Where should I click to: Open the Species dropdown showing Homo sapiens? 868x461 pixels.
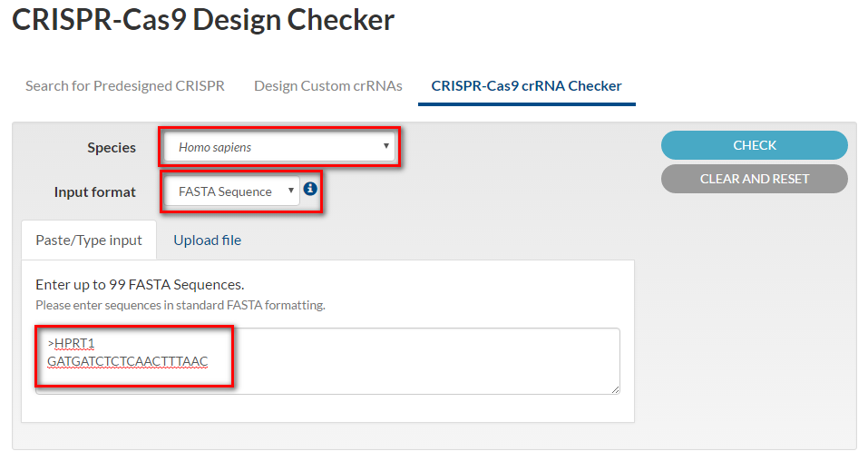click(x=279, y=147)
